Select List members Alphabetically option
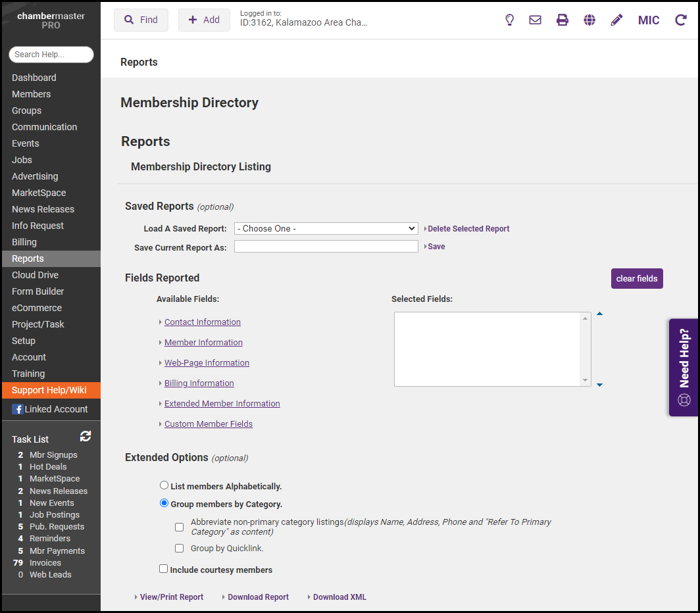The height and width of the screenshot is (613, 700). (164, 485)
